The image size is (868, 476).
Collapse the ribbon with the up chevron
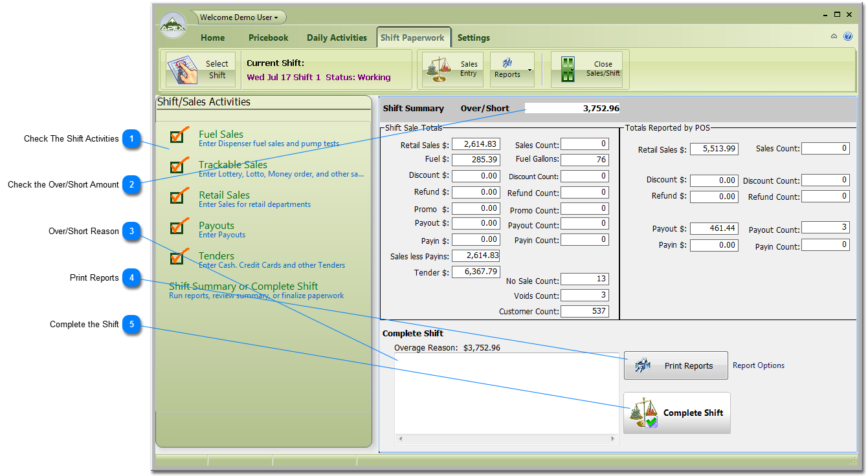tap(834, 37)
